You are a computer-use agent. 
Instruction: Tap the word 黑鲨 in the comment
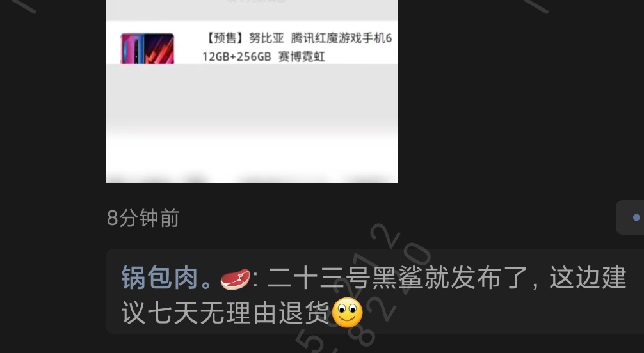tap(397, 278)
